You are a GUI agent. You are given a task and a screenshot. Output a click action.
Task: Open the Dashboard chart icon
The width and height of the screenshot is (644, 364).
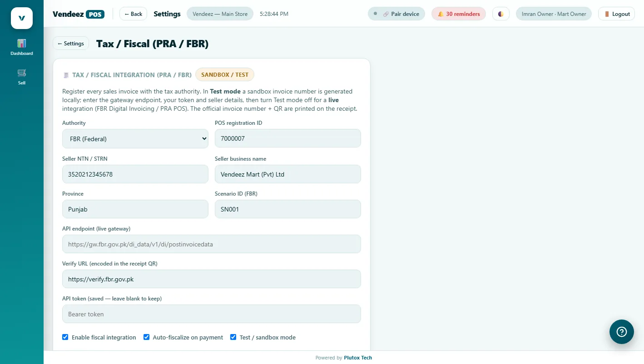(22, 44)
